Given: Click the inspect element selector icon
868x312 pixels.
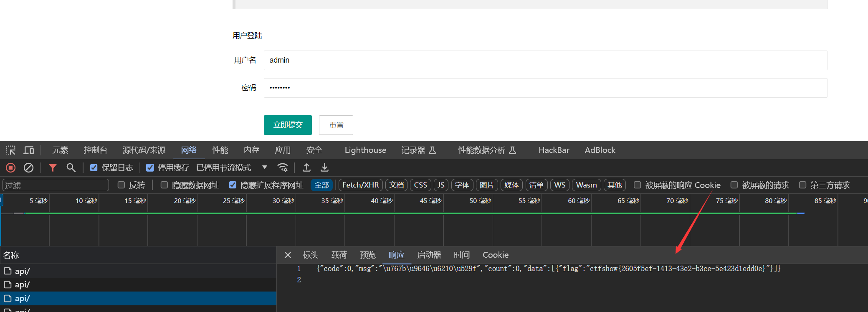Looking at the screenshot, I should (11, 150).
